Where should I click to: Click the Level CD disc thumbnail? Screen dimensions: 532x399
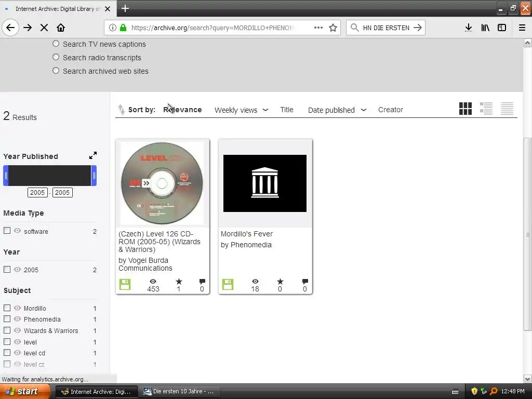coord(162,183)
